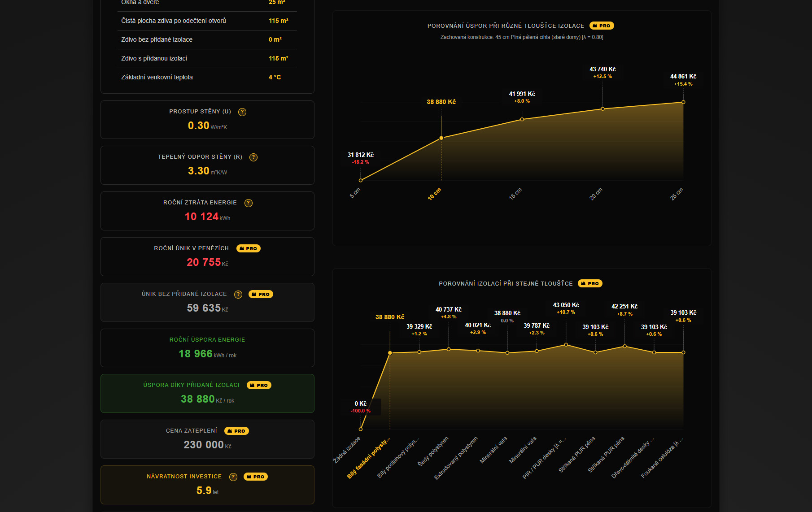Select the 5 cm data point on chart

pyautogui.click(x=361, y=180)
